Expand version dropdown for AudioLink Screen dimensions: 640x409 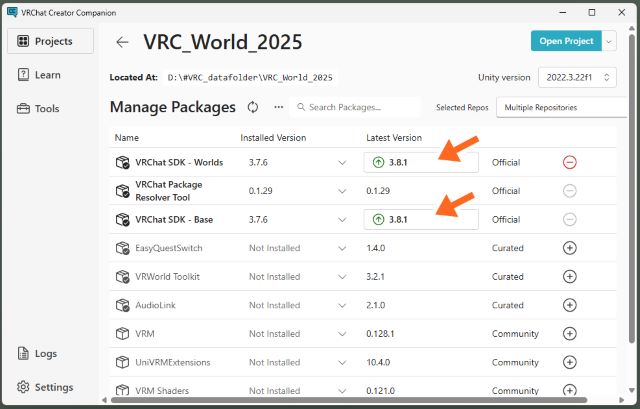point(342,306)
